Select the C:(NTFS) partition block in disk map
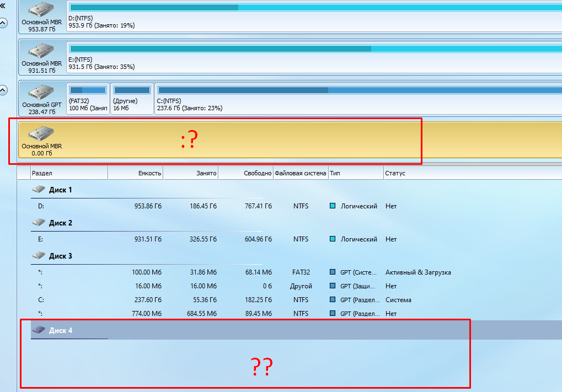This screenshot has width=562, height=392. tap(358, 99)
